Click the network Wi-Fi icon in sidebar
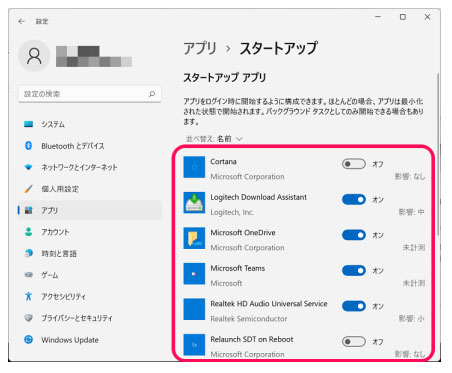 point(29,167)
